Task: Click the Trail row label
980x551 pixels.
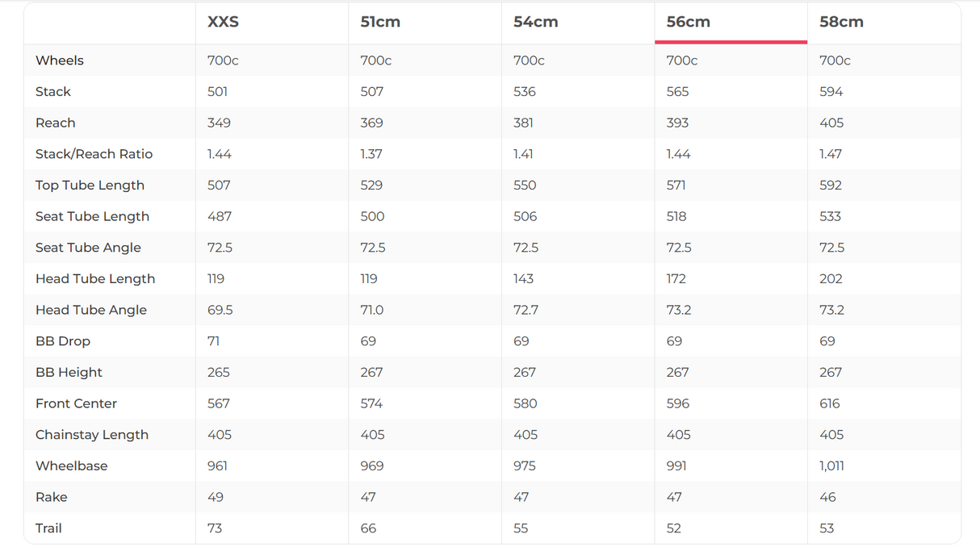Action: coord(48,528)
